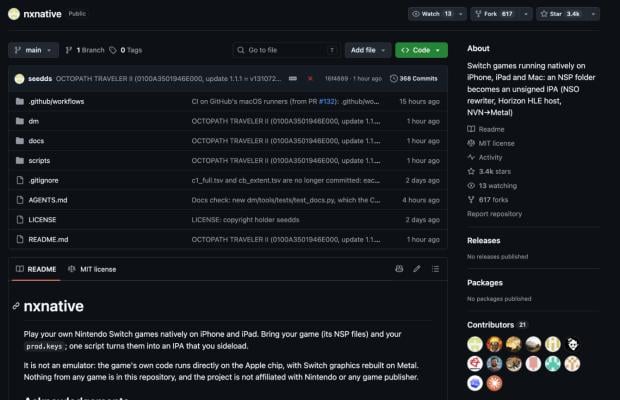Open the README.md file
The image size is (620, 400).
(48, 240)
